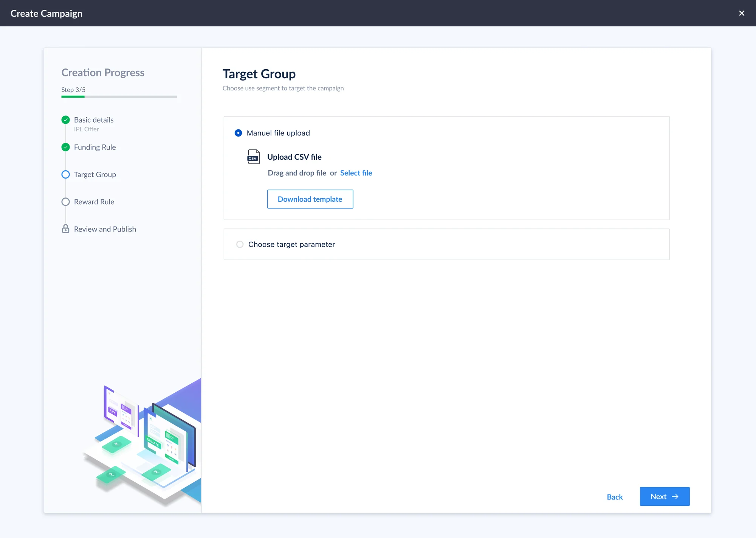Viewport: 756px width, 538px height.
Task: Go to the Target Group step label
Action: point(95,174)
